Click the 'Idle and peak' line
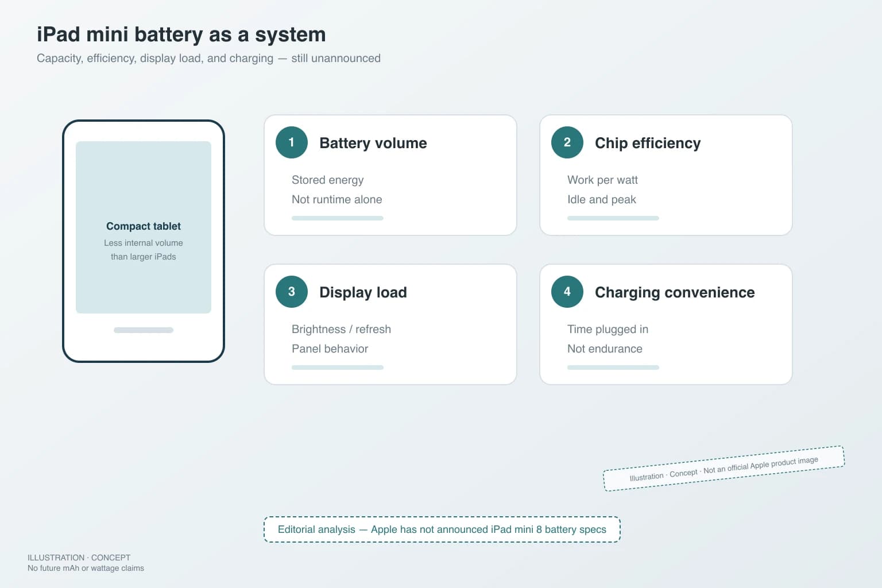The image size is (882, 588). (602, 199)
